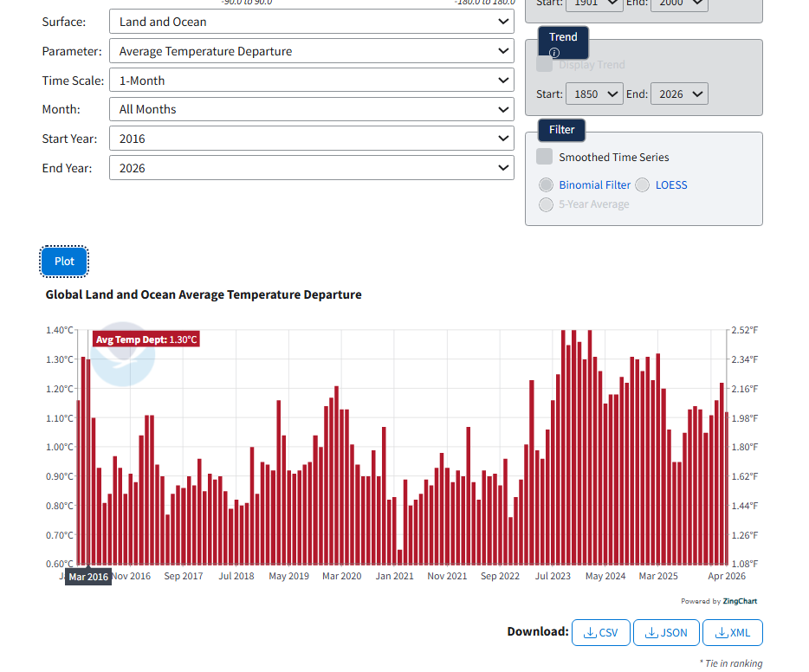Click the blue Plot button
809x672 pixels.
(x=64, y=262)
